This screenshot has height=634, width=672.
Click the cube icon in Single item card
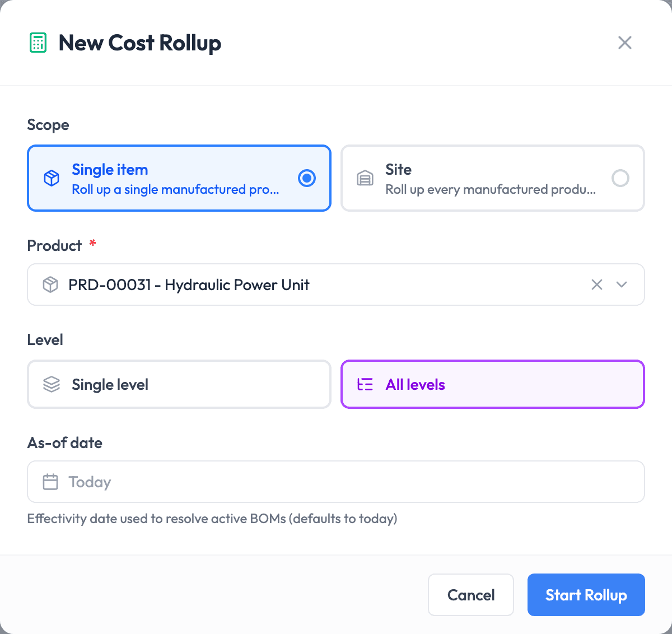[x=52, y=178]
